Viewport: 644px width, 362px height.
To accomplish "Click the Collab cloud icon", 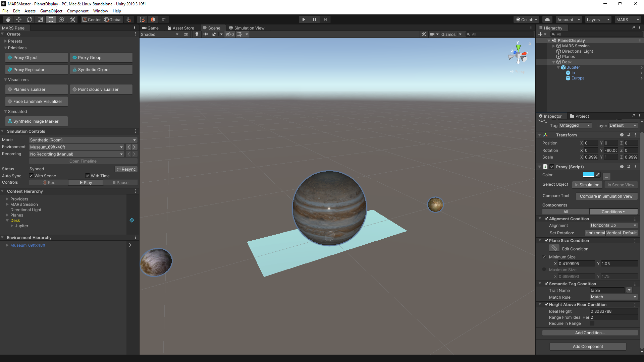I will (547, 19).
